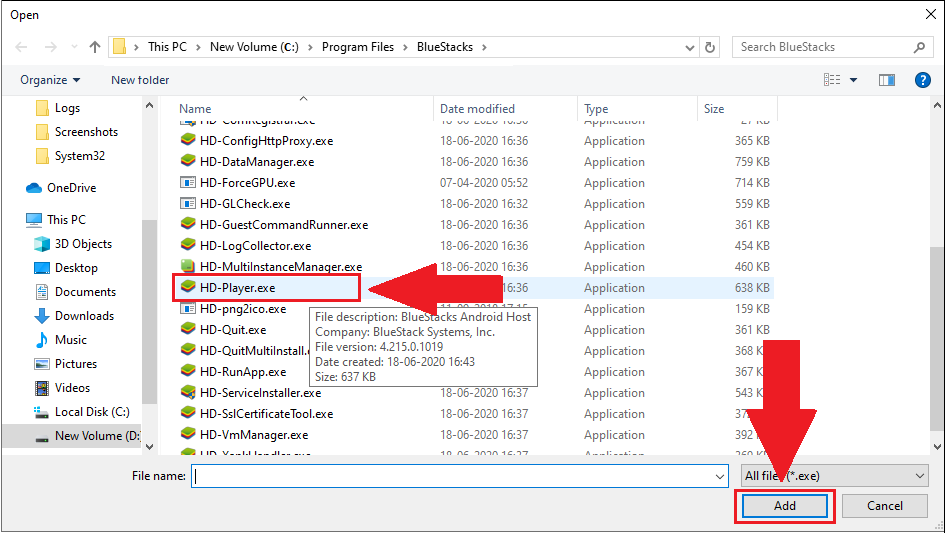
Task: Navigate to Program Files breadcrumb
Action: [x=358, y=47]
